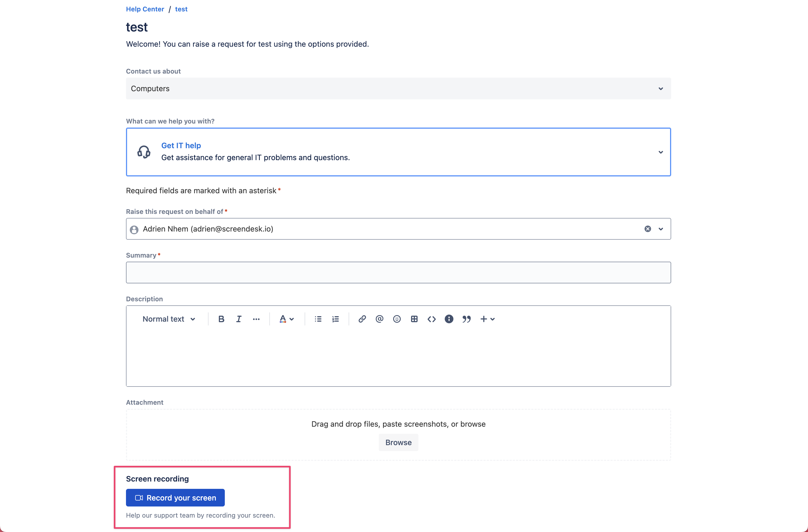Clear the selected user Adrien Nhem

coord(648,229)
